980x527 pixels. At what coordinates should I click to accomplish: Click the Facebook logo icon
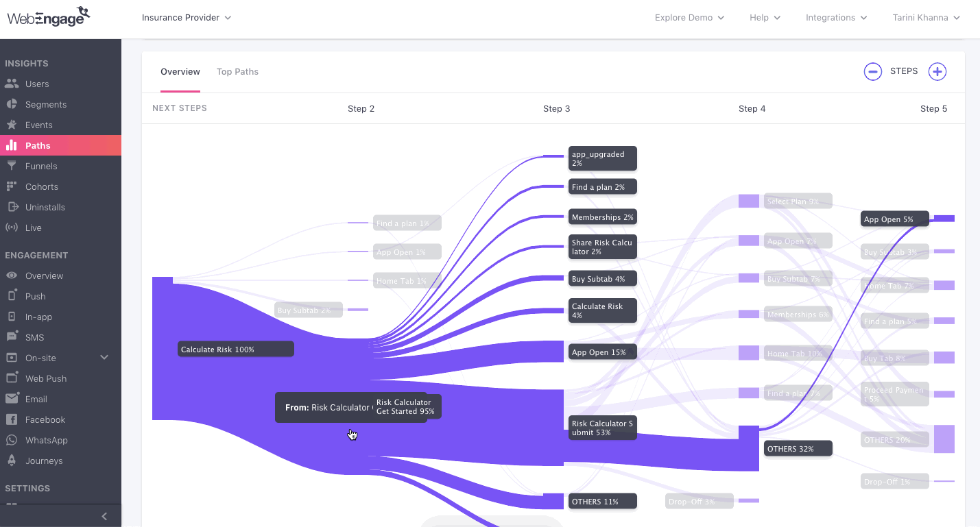[x=11, y=419]
